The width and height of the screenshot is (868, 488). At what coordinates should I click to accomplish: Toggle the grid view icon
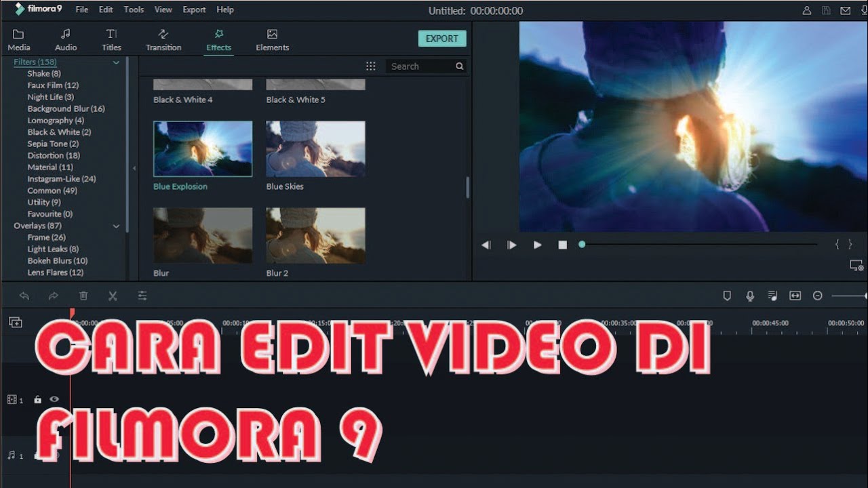coord(370,66)
